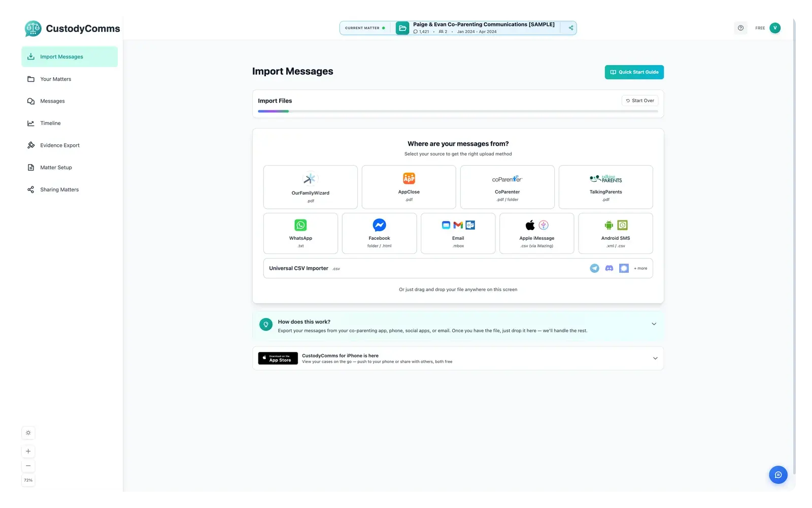Click the 72% zoom level indicator
The height and width of the screenshot is (508, 812).
coord(28,480)
